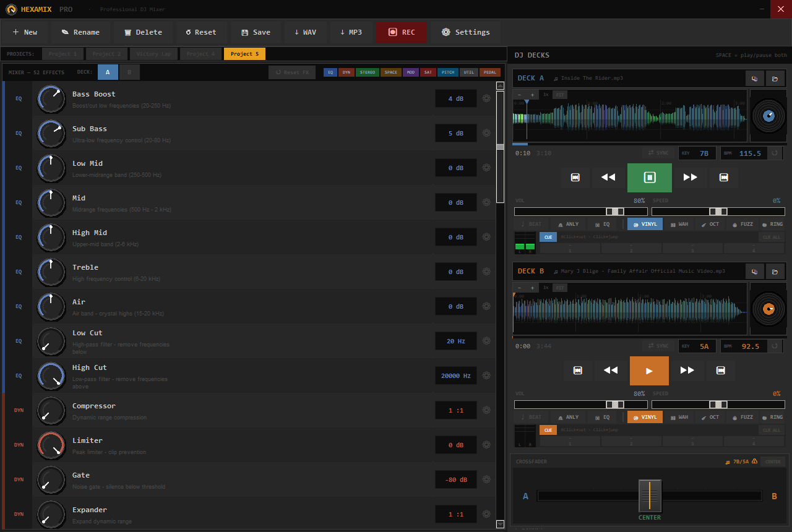Open Deck B load-file folder icon

(x=775, y=272)
